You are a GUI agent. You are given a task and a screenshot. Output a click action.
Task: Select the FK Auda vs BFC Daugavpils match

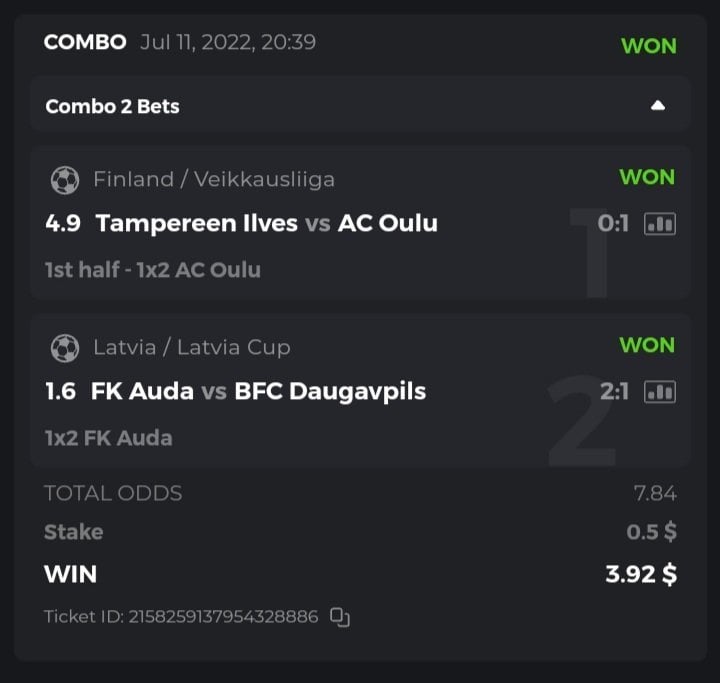coord(258,391)
